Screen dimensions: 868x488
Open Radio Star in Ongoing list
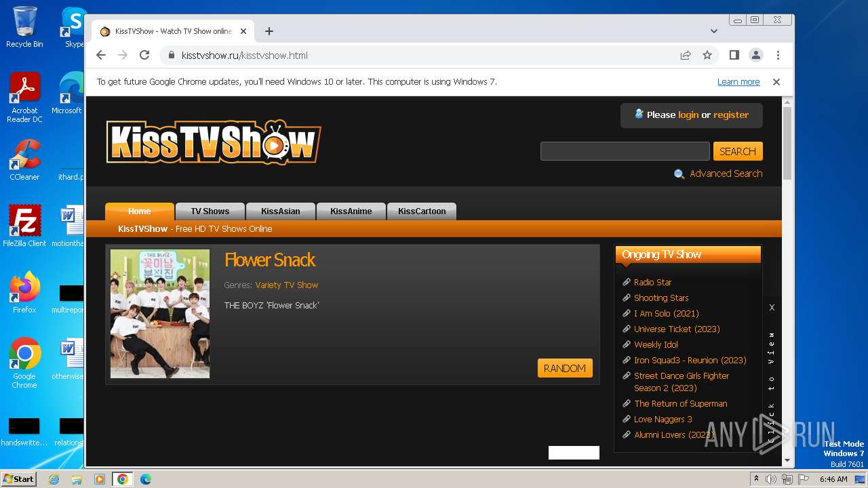coord(653,282)
